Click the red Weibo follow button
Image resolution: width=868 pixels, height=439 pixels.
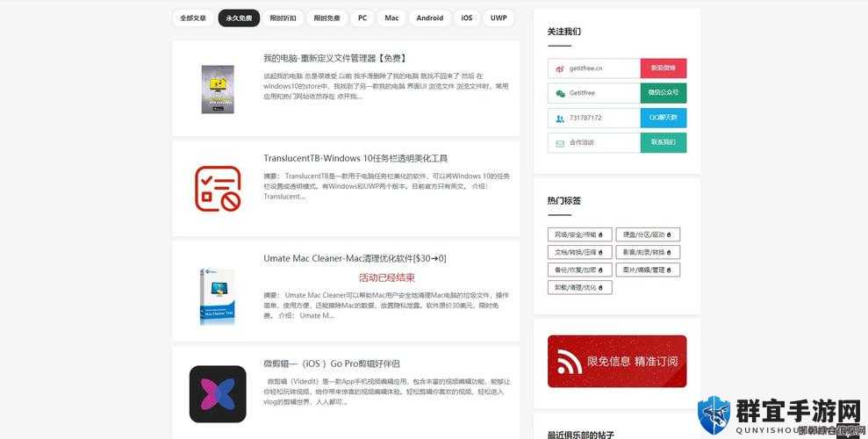(x=664, y=68)
